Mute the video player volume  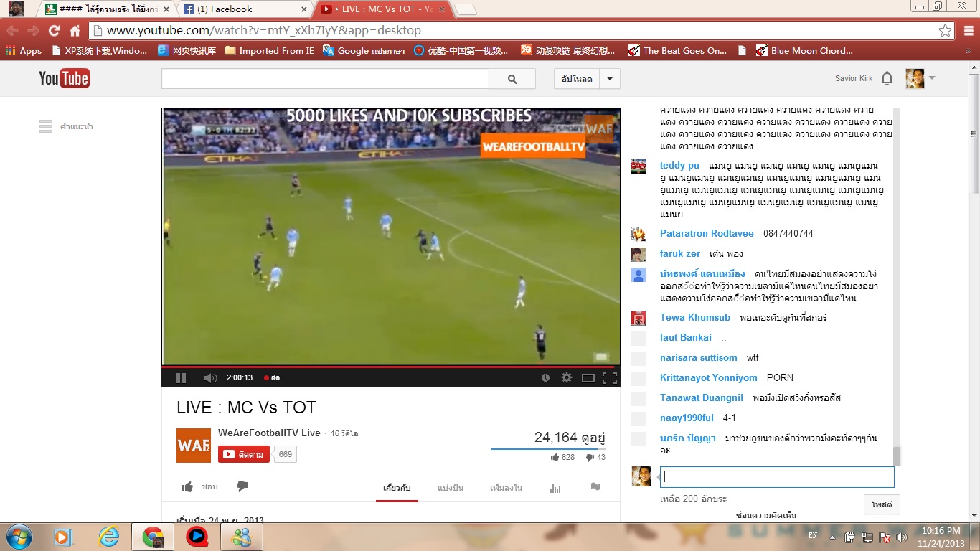tap(210, 378)
